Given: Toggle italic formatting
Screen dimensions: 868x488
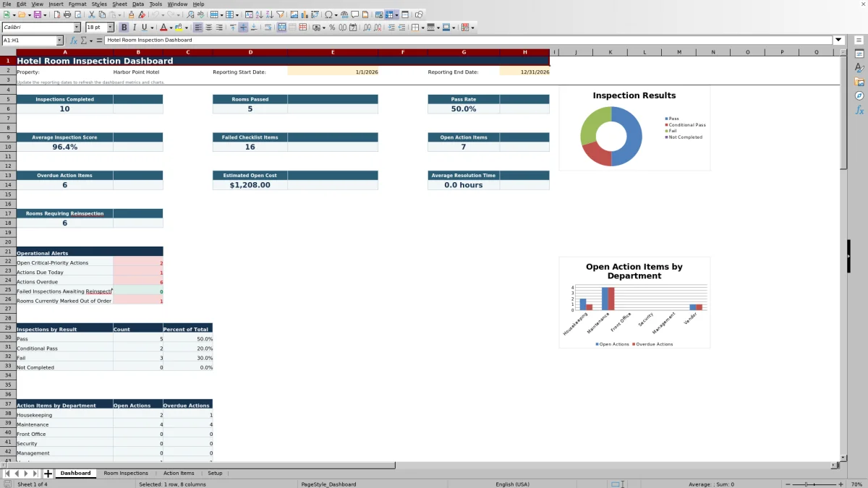Looking at the screenshot, I should click(x=134, y=27).
